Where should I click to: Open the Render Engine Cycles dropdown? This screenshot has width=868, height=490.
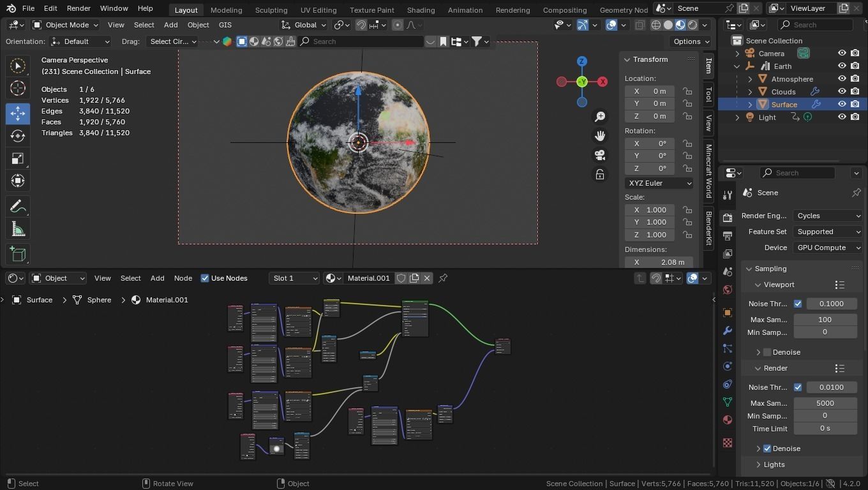tap(828, 216)
